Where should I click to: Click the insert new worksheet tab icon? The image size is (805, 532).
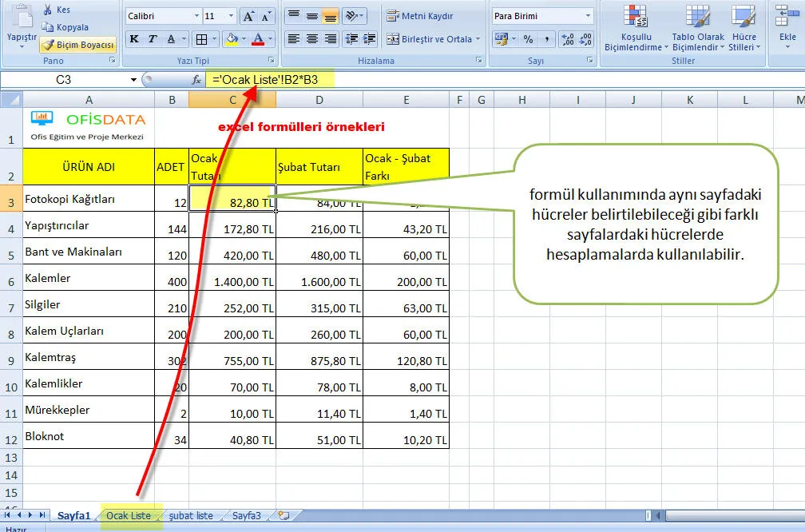283,515
